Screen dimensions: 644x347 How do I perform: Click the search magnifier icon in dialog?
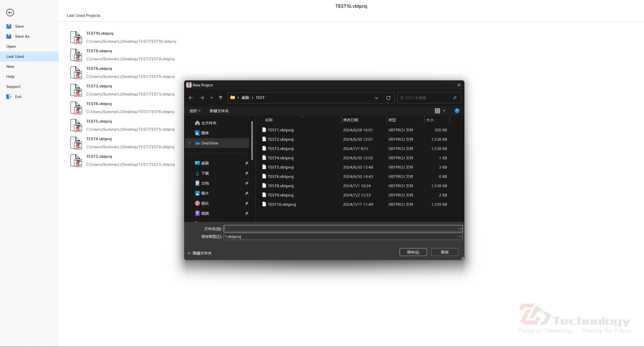455,98
